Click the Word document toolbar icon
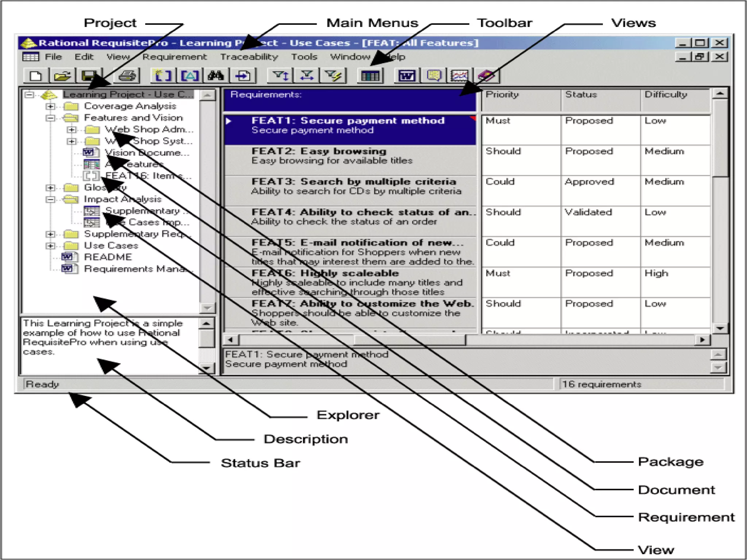Screen dimensions: 747x560 407,76
